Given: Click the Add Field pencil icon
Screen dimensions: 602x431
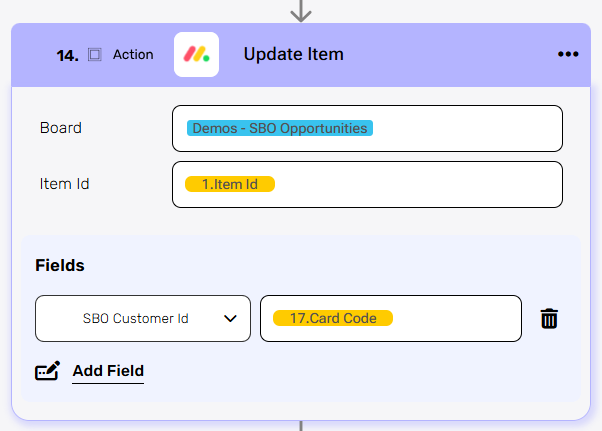Looking at the screenshot, I should (x=47, y=371).
